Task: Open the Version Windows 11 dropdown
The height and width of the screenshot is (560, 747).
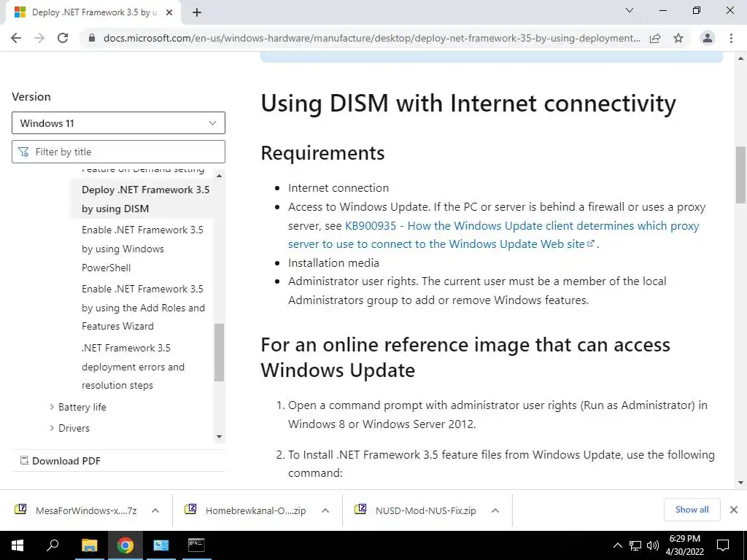Action: pyautogui.click(x=118, y=123)
